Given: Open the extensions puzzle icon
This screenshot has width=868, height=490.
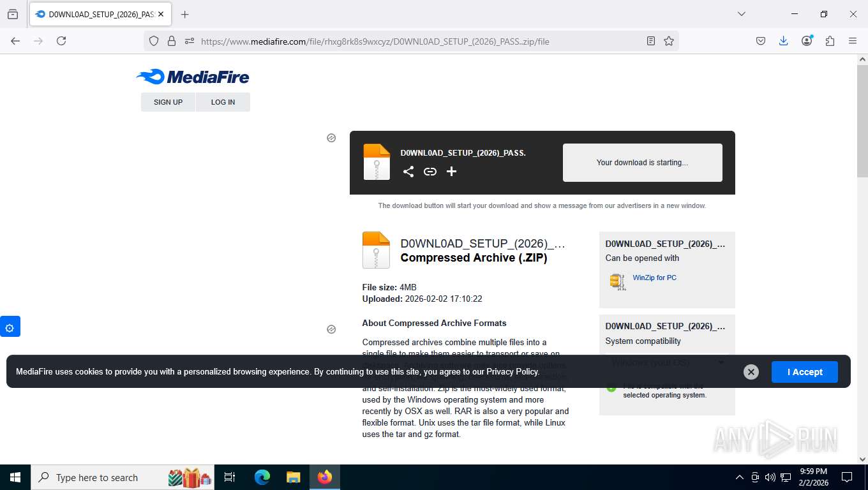Looking at the screenshot, I should [x=830, y=41].
